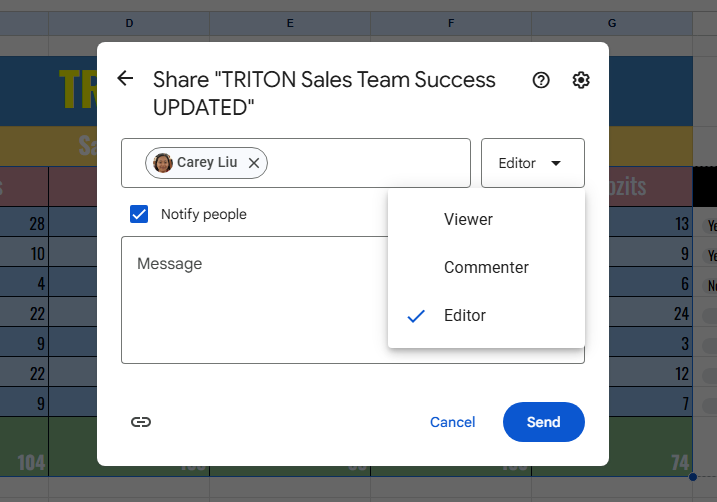Open share settings gear icon
Screen dimensions: 717x502
tap(581, 80)
